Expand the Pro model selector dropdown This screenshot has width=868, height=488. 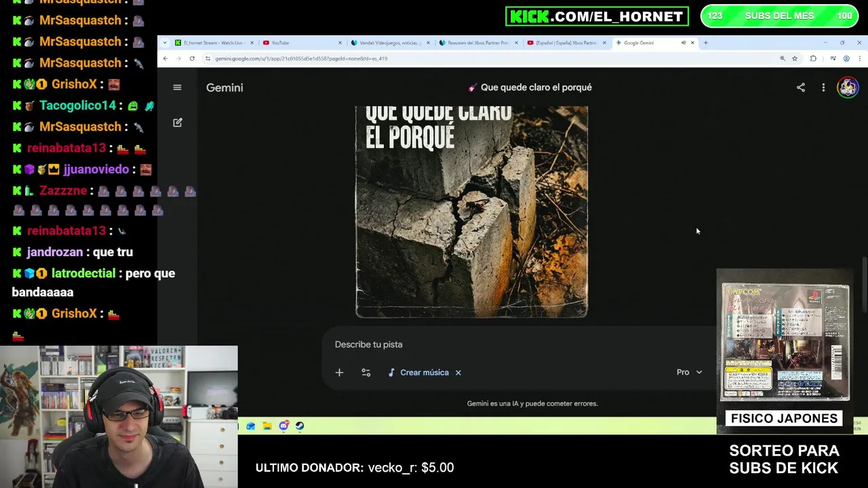coord(689,372)
